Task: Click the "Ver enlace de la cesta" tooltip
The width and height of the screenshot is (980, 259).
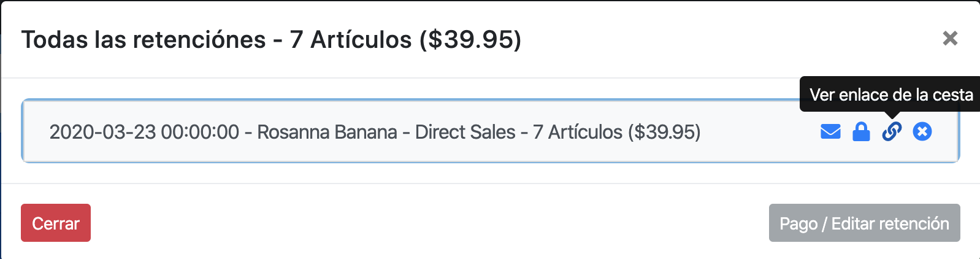Action: coord(891,95)
